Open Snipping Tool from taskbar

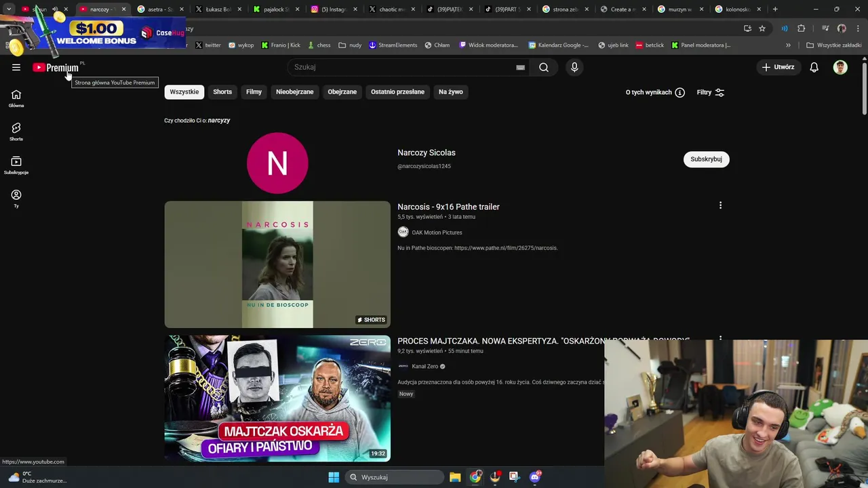[514, 477]
